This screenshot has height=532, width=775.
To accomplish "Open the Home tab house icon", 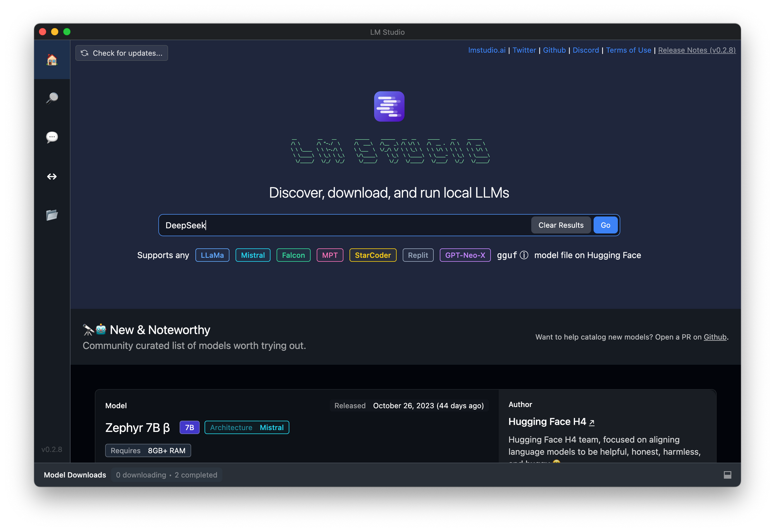I will pos(52,60).
